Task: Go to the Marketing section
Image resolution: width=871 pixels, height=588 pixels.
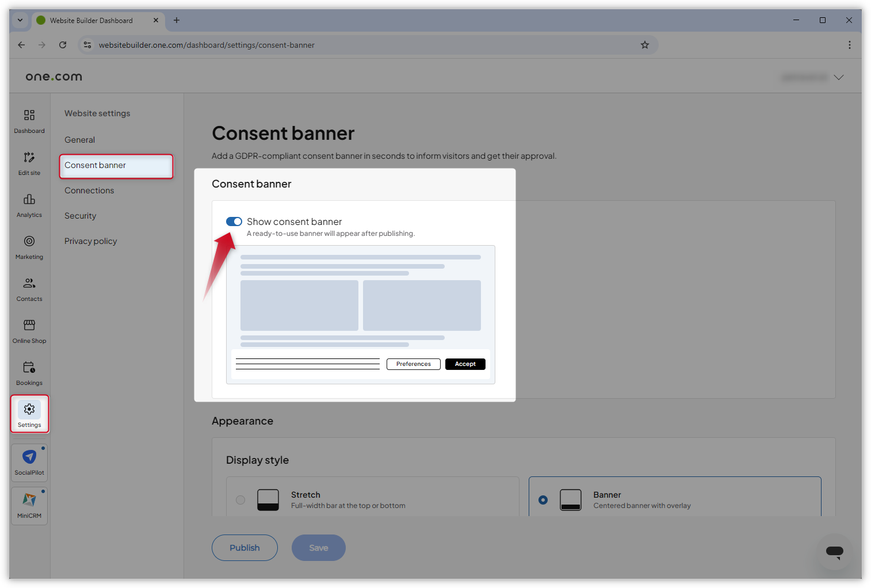Action: (29, 247)
